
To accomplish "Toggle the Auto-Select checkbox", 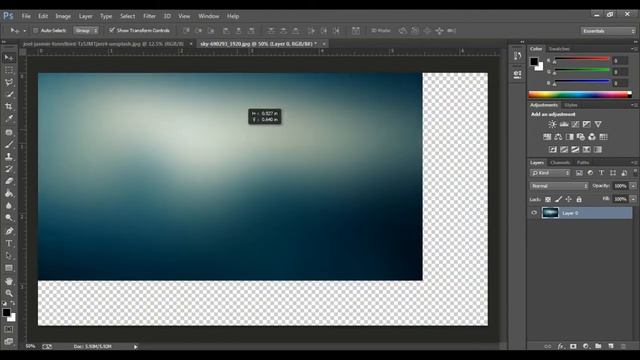I will click(36, 31).
